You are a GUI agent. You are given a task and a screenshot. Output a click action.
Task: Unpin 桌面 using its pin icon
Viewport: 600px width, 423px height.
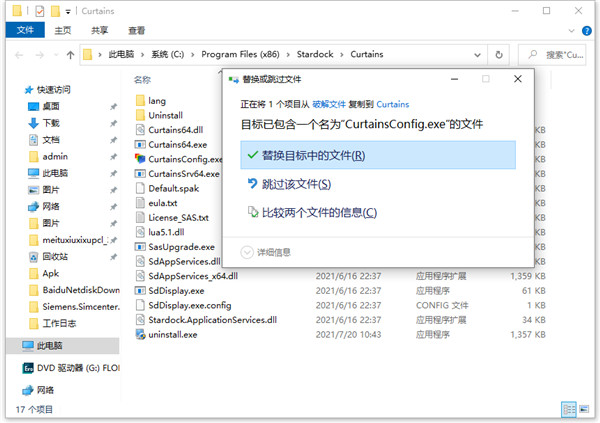[113, 107]
